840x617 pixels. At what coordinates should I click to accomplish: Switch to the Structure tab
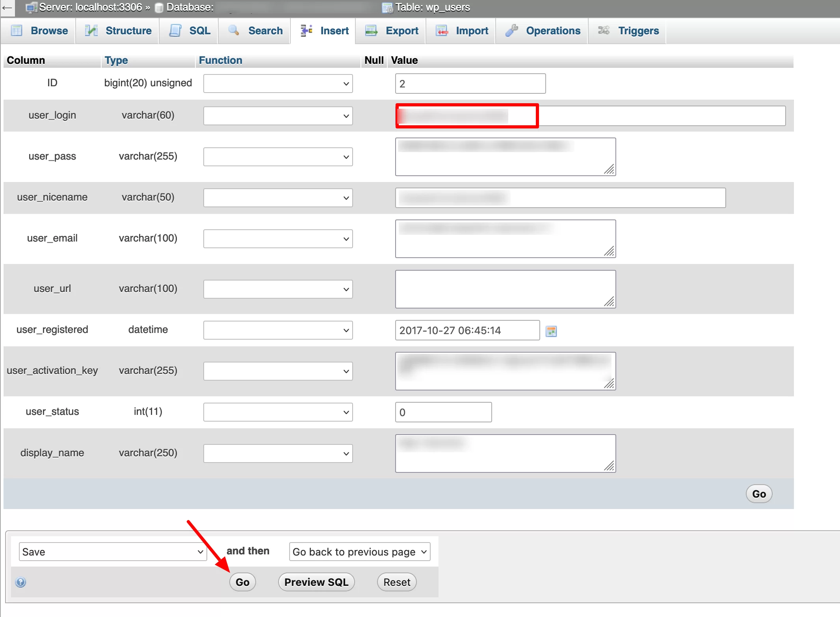coord(118,31)
